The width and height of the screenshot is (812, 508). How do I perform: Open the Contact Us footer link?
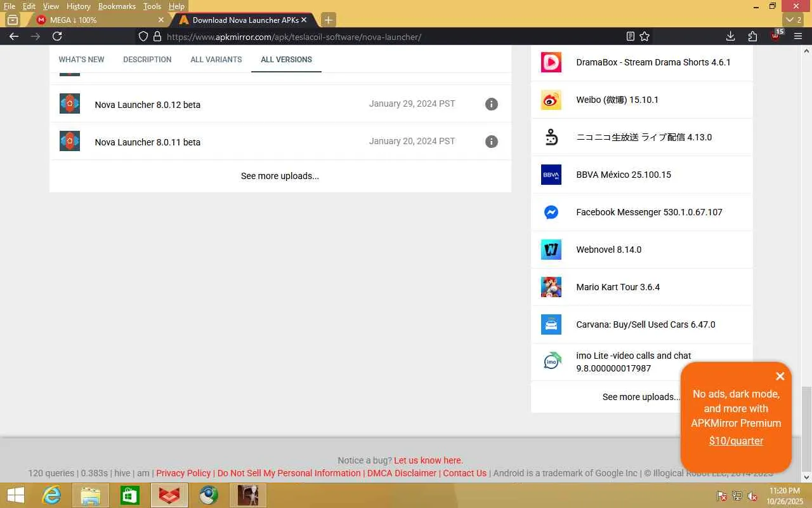(x=465, y=473)
